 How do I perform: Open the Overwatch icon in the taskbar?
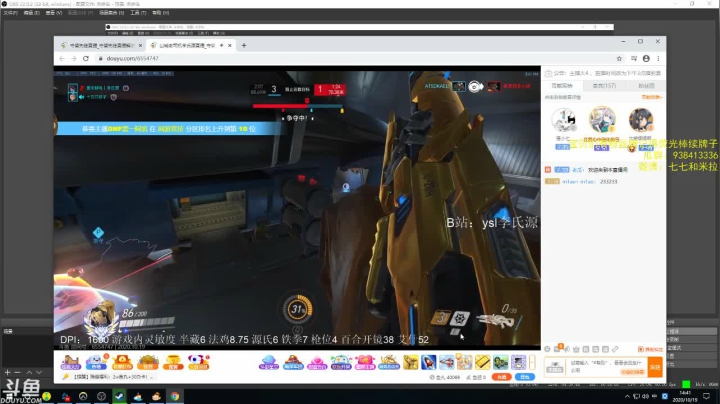tap(83, 396)
